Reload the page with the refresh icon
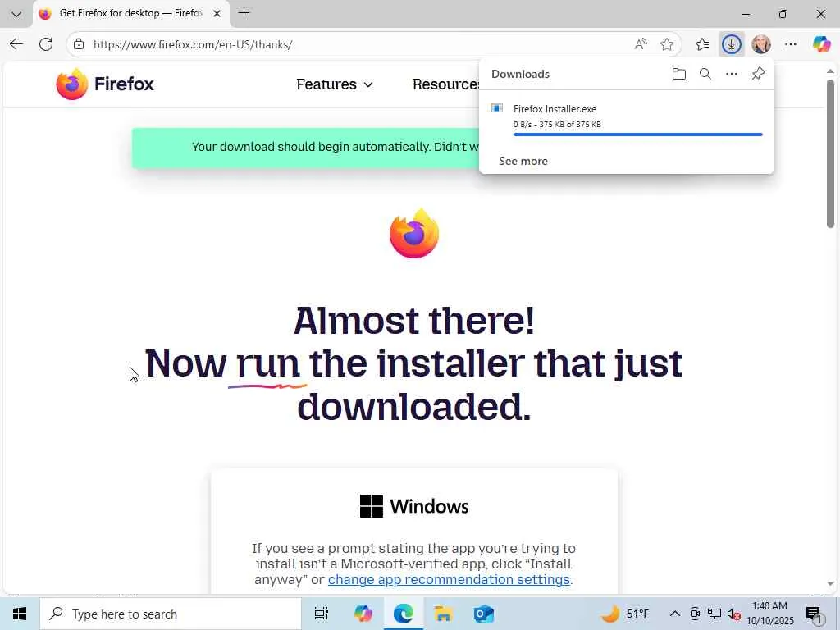840x630 pixels. 46,44
